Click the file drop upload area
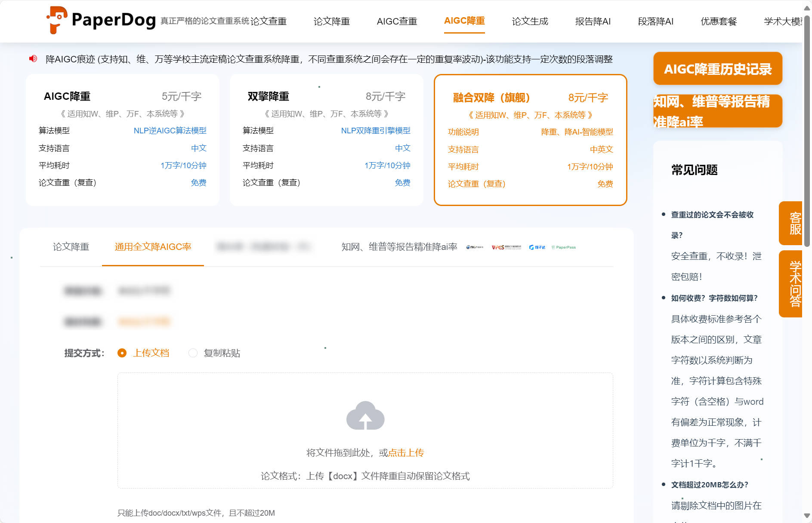The image size is (812, 523). tap(365, 431)
